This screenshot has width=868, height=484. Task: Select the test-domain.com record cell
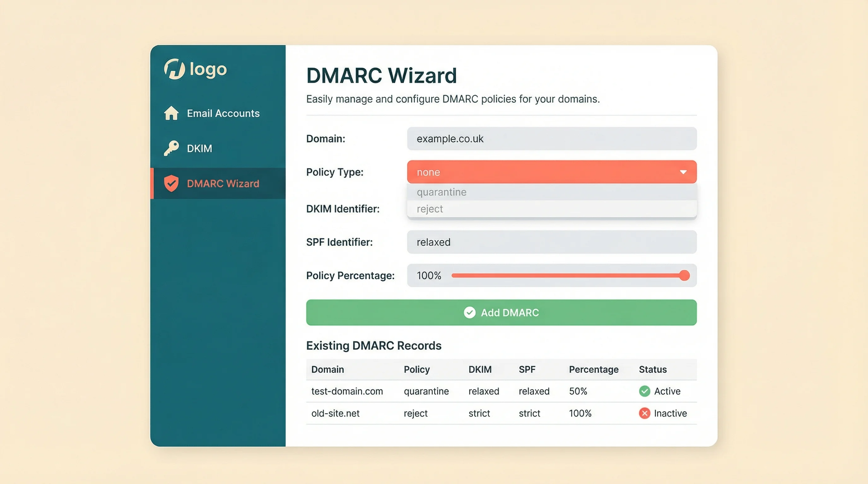click(347, 391)
